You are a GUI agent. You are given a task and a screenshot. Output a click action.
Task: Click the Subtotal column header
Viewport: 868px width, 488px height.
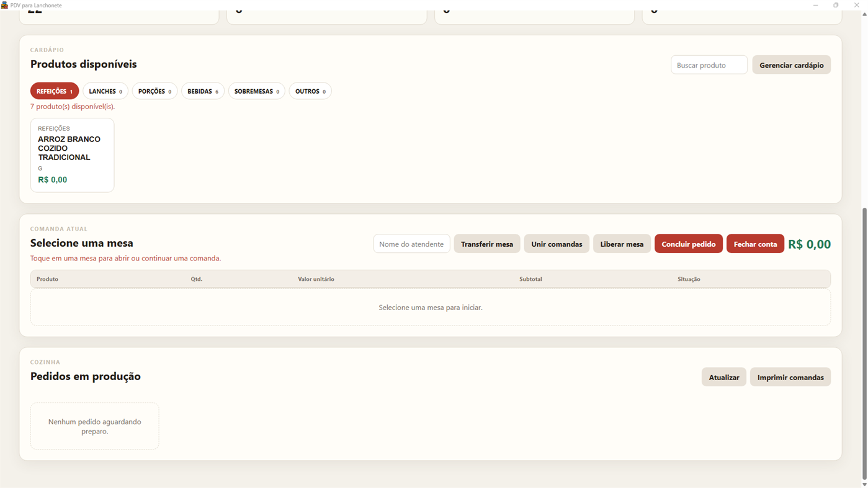530,279
